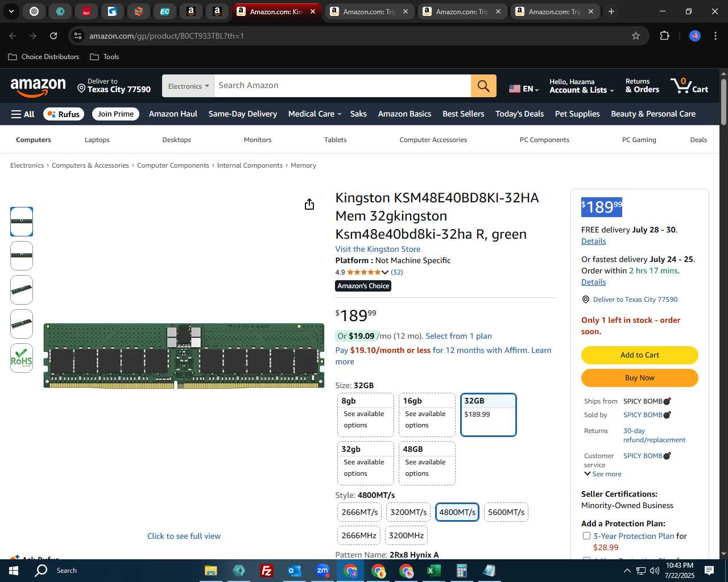
Task: Close the active Amazon Kingston tab
Action: point(312,11)
